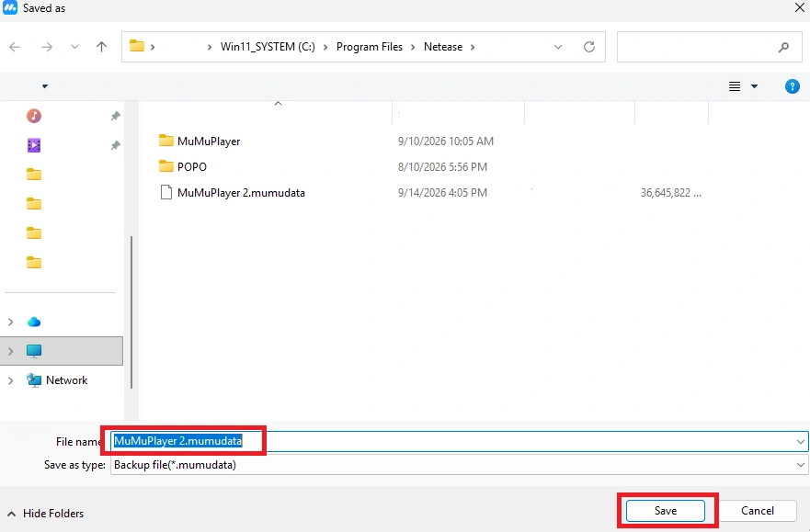Image resolution: width=810 pixels, height=532 pixels.
Task: Expand the OneDrive tree node
Action: click(x=10, y=322)
